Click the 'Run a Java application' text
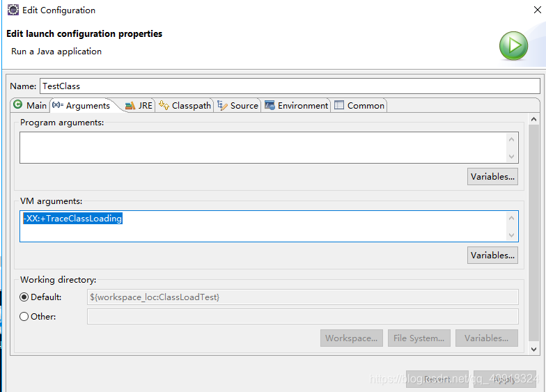This screenshot has height=392, width=546. (56, 52)
